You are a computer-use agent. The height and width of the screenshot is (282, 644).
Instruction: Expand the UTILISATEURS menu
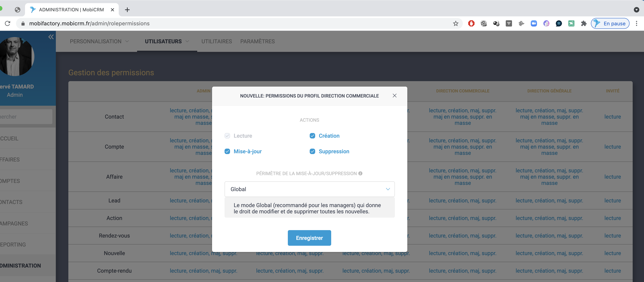pos(167,42)
